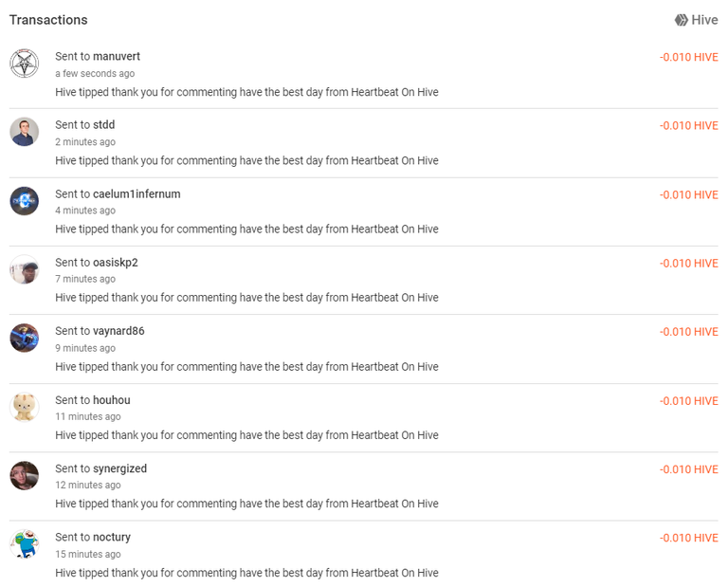The image size is (728, 587).
Task: Open houhou's bear avatar
Action: (24, 407)
